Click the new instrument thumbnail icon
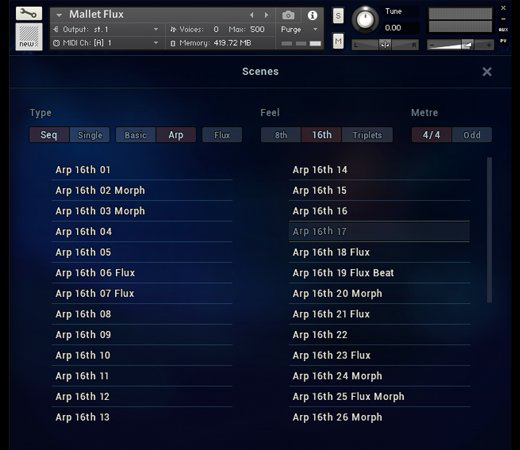The width and height of the screenshot is (520, 450). [29, 37]
